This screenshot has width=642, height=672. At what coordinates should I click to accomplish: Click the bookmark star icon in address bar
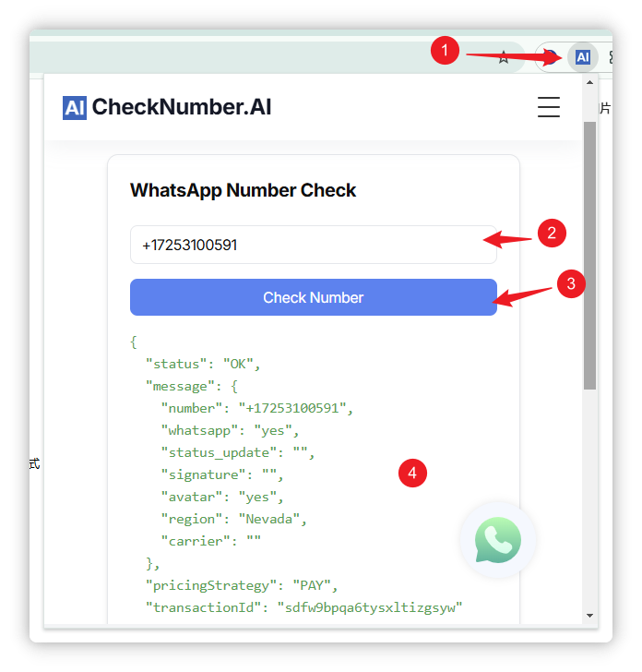(504, 57)
